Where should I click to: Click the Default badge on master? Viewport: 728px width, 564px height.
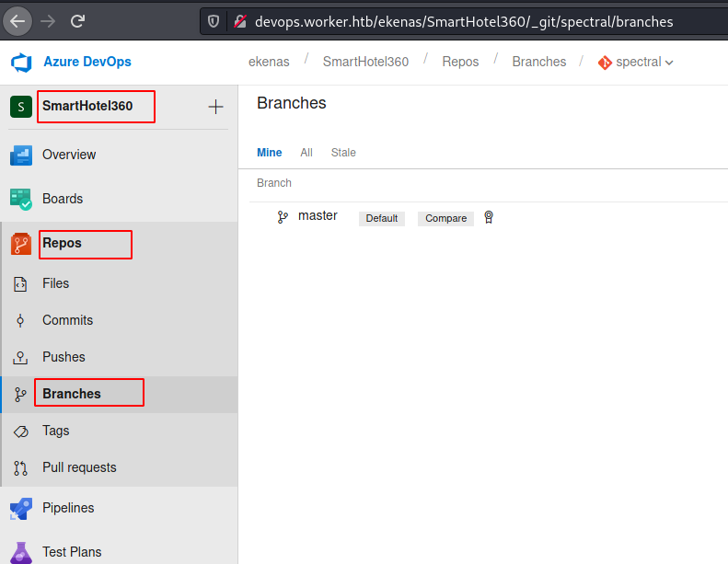pyautogui.click(x=382, y=219)
